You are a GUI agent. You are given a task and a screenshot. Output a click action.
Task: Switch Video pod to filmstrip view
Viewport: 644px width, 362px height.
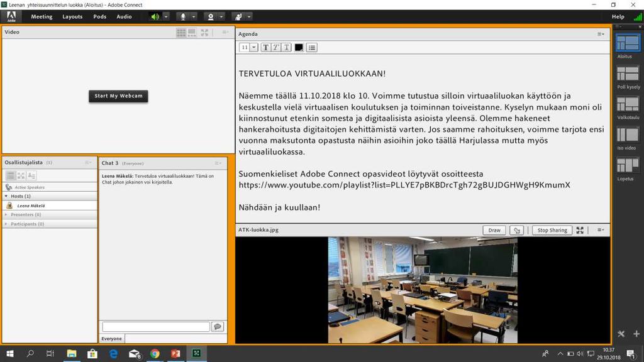click(x=192, y=33)
